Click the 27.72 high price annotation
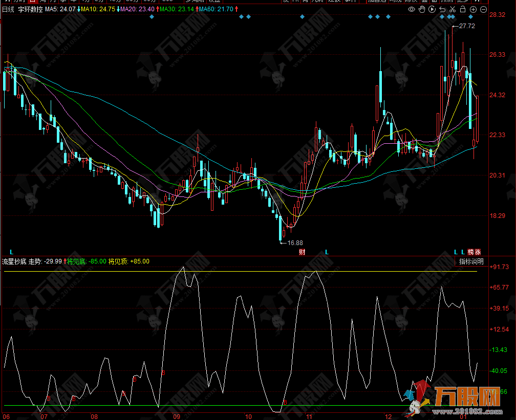 pyautogui.click(x=467, y=26)
